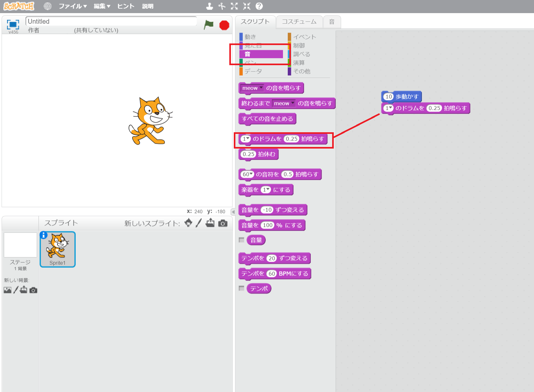534x392 pixels.
Task: Create new sprite from camera
Action: tap(223, 223)
